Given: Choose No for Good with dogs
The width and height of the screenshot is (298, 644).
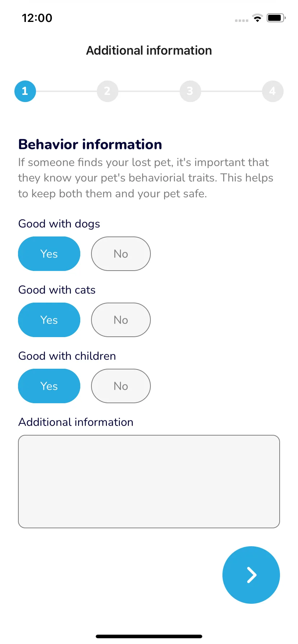Looking at the screenshot, I should click(x=121, y=254).
